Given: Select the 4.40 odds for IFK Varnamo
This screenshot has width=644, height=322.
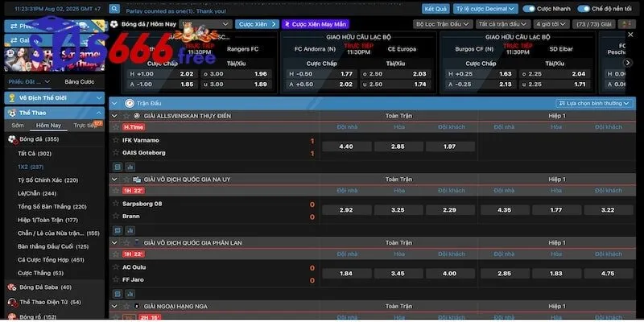Looking at the screenshot, I should pos(346,147).
